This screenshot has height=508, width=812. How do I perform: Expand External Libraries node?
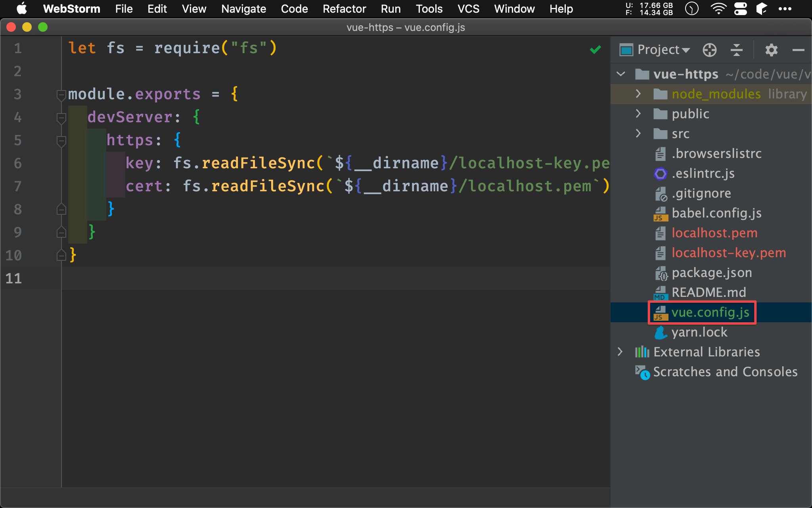pyautogui.click(x=620, y=352)
